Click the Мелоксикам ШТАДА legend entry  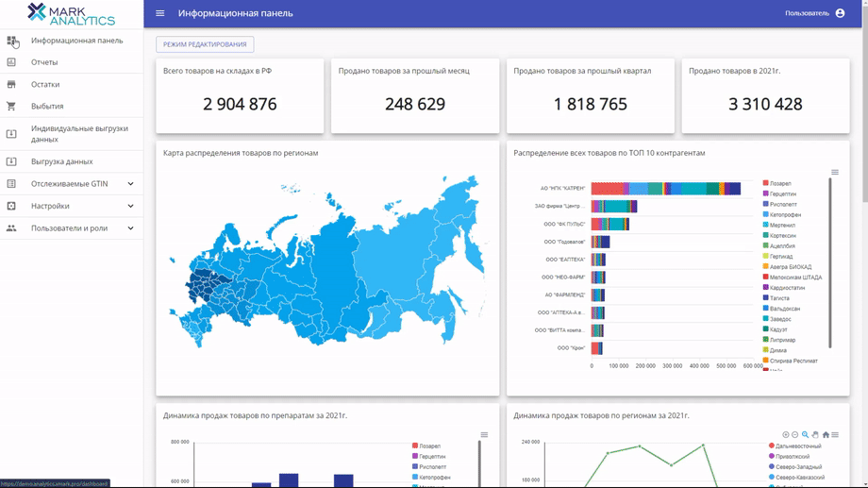[793, 277]
